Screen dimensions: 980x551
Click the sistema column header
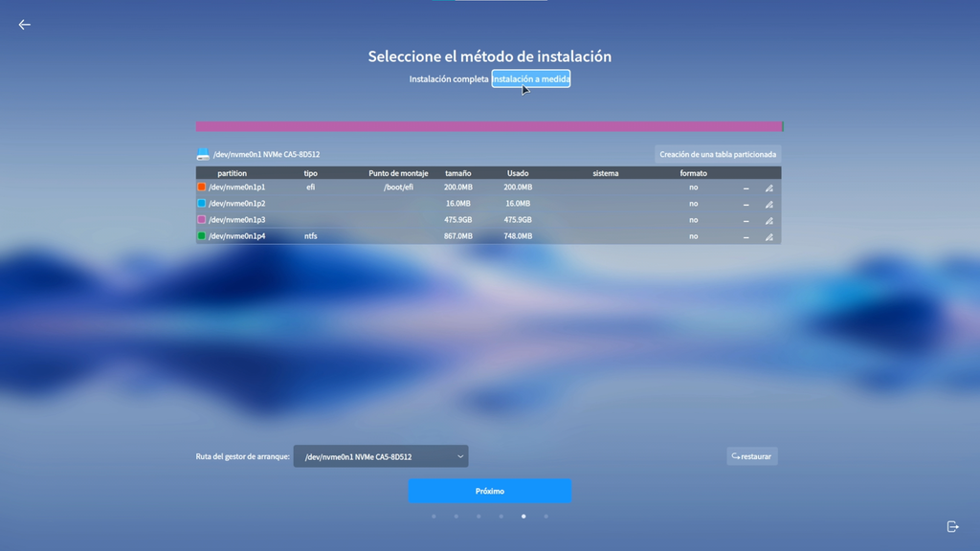point(606,173)
